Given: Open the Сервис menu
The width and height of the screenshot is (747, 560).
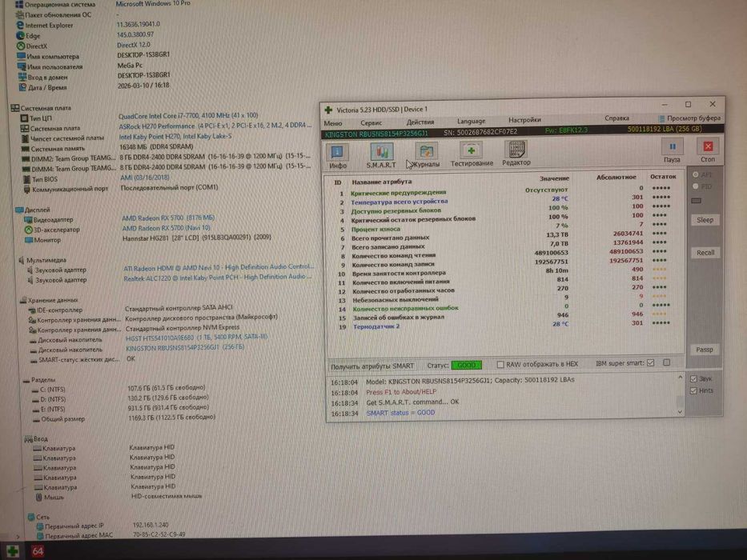Looking at the screenshot, I should point(371,123).
